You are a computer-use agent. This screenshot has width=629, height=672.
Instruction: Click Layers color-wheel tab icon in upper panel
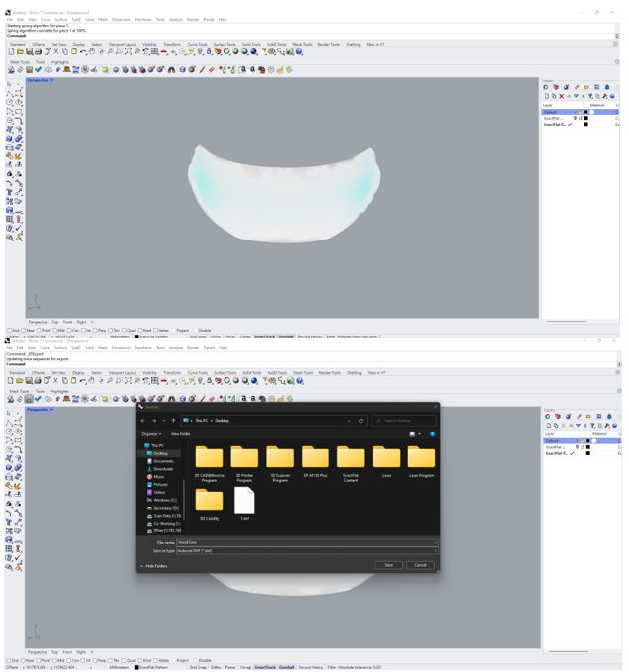546,87
